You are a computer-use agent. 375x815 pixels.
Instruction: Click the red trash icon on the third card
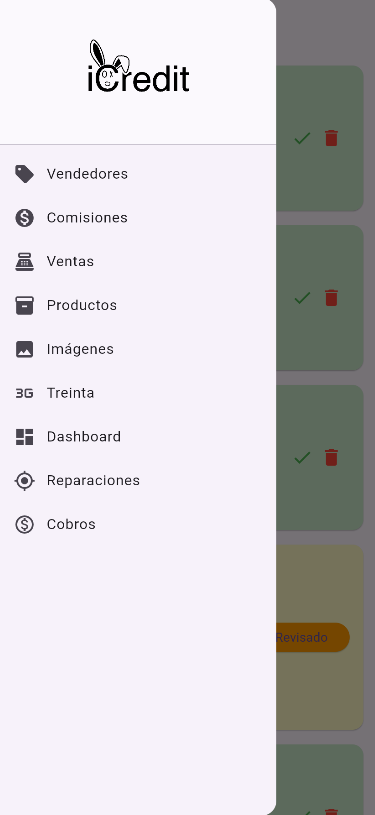point(331,457)
